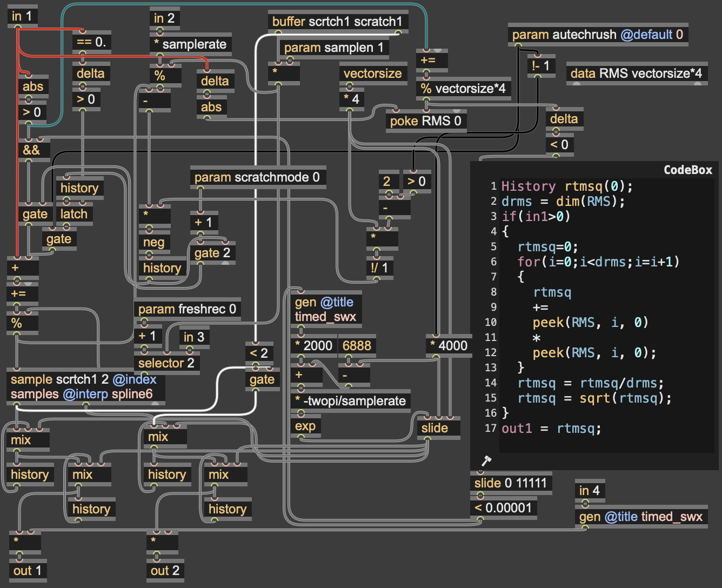Click the 'out 1' outlet object
The height and width of the screenshot is (588, 722).
click(28, 571)
